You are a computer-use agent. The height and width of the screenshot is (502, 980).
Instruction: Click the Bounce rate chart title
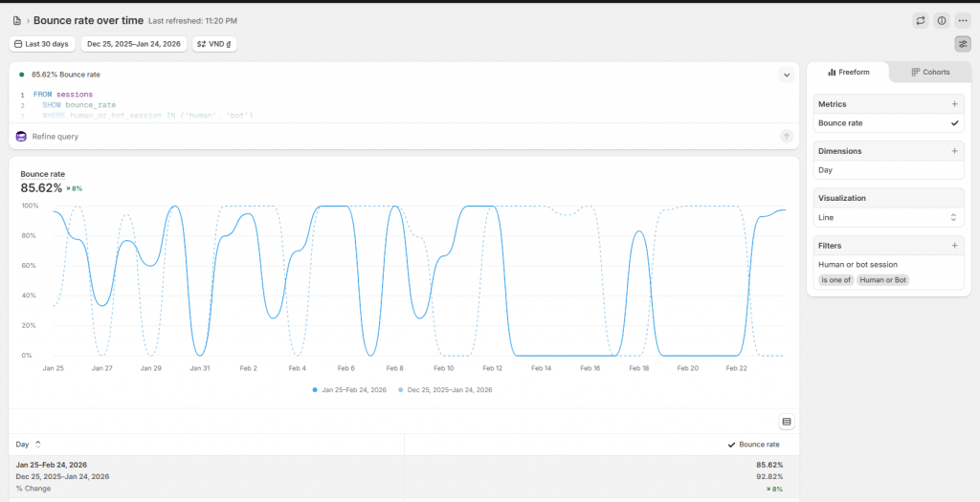click(42, 174)
